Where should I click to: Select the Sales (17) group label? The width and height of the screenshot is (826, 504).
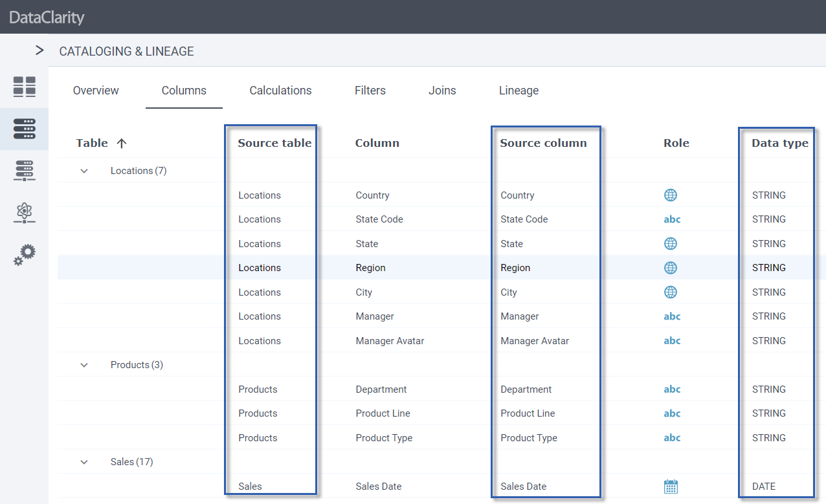131,462
